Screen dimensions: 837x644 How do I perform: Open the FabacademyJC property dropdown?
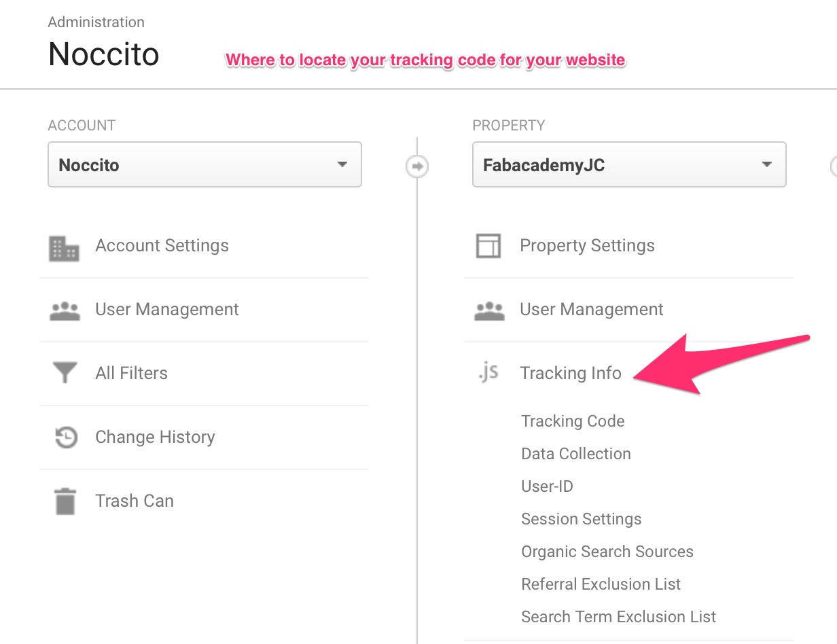pos(628,164)
